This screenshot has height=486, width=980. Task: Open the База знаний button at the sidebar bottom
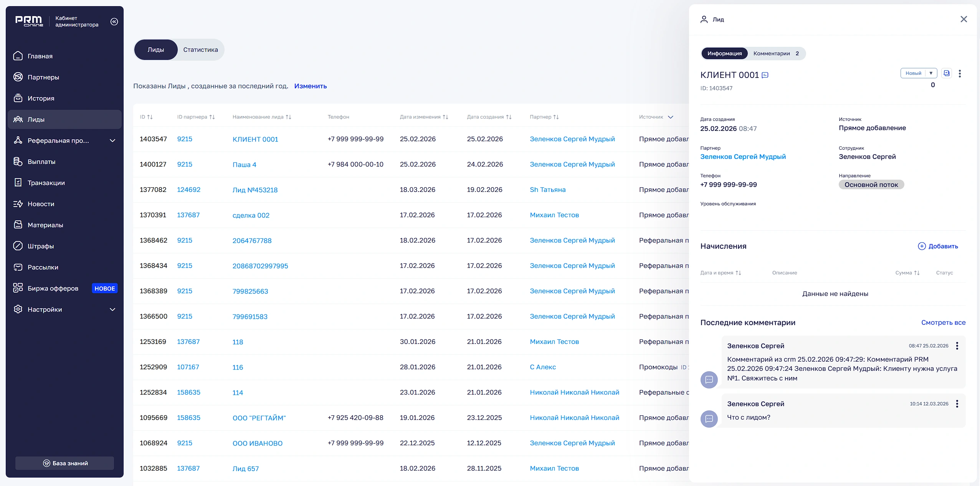(65, 463)
